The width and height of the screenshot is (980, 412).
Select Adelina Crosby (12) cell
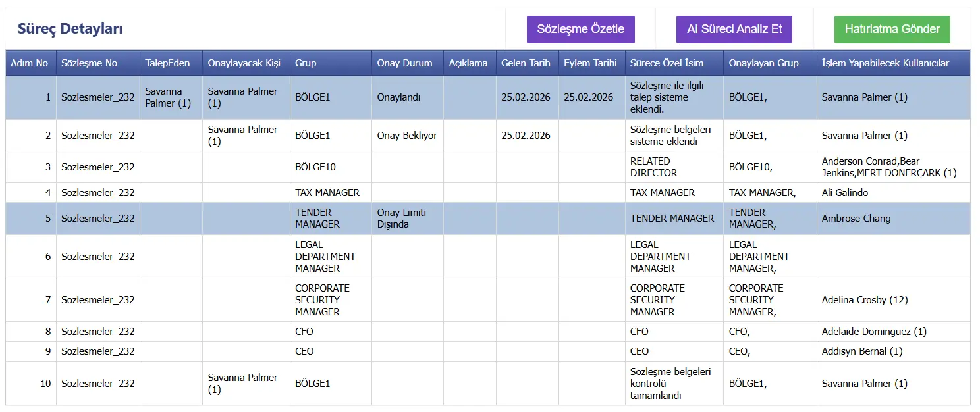coord(864,300)
